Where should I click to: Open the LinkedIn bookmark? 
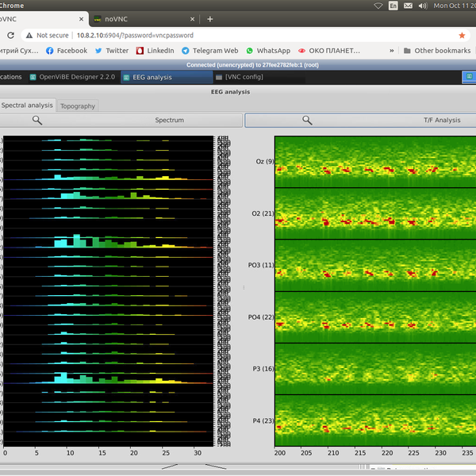[155, 51]
